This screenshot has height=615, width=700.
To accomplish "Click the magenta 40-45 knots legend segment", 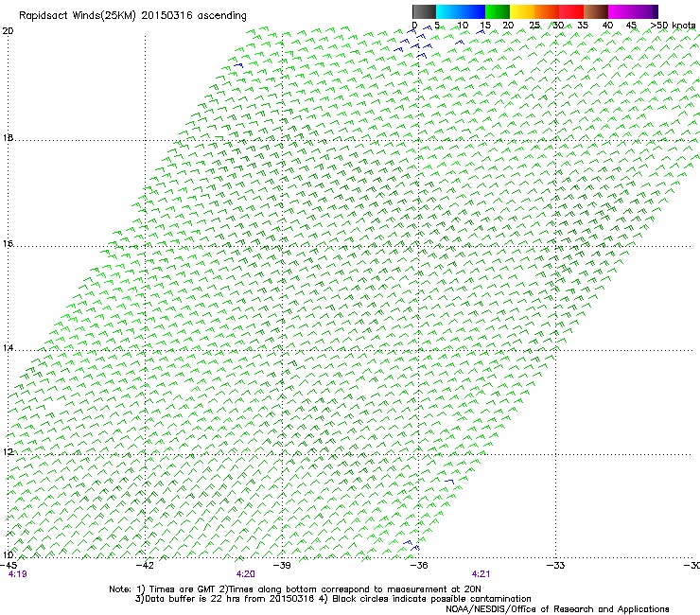I will pos(621,11).
